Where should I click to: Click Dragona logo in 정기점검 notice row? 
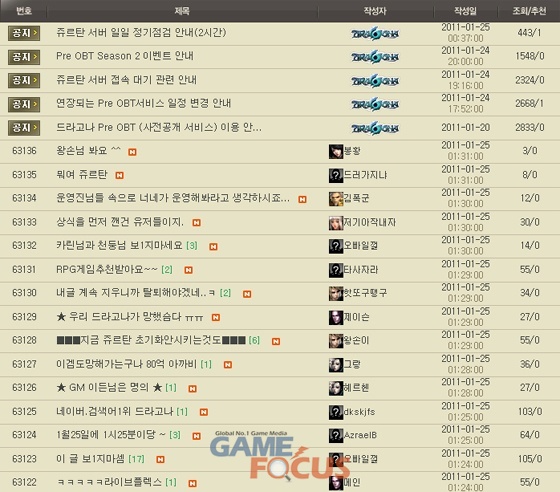[x=375, y=34]
